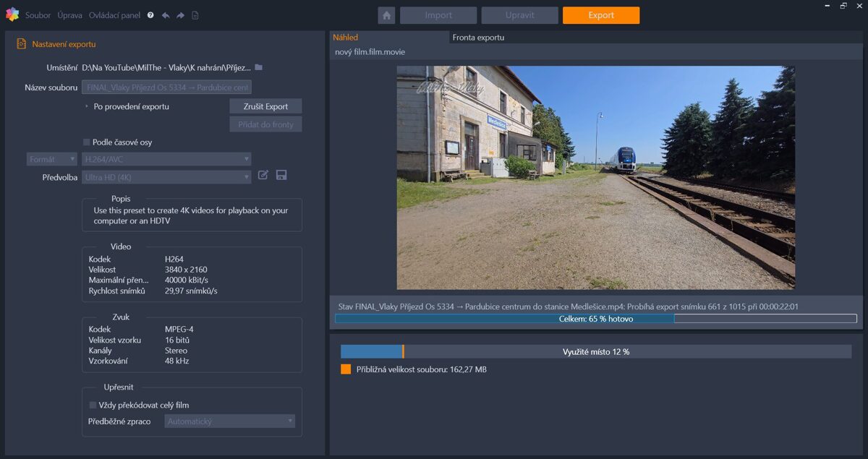Click the document icon beside redo

click(195, 15)
